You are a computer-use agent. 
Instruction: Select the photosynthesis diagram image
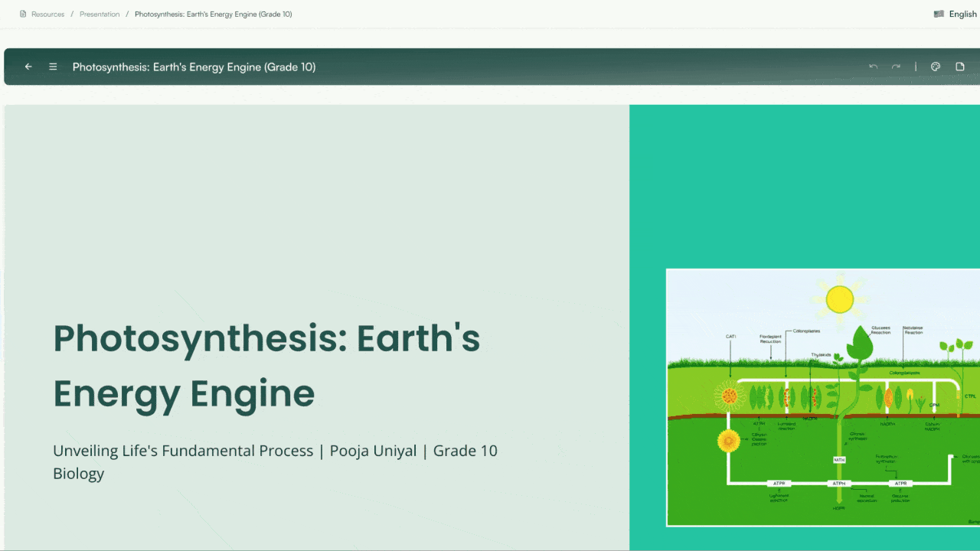(x=823, y=398)
